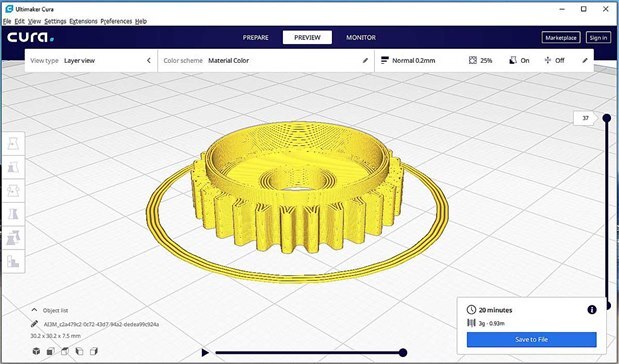Select the AI3M object name in list
The width and height of the screenshot is (619, 364).
tap(101, 324)
